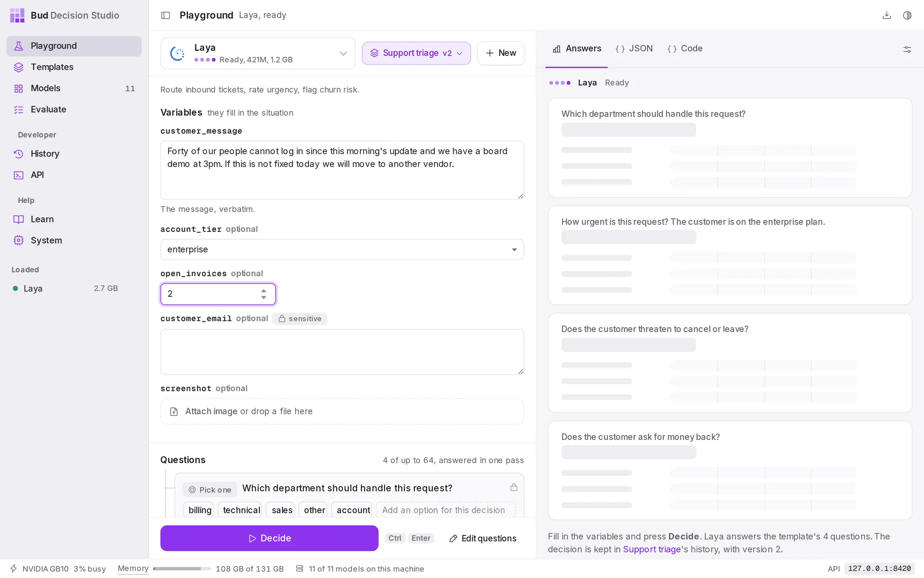Switch to the Code tab

tap(685, 49)
